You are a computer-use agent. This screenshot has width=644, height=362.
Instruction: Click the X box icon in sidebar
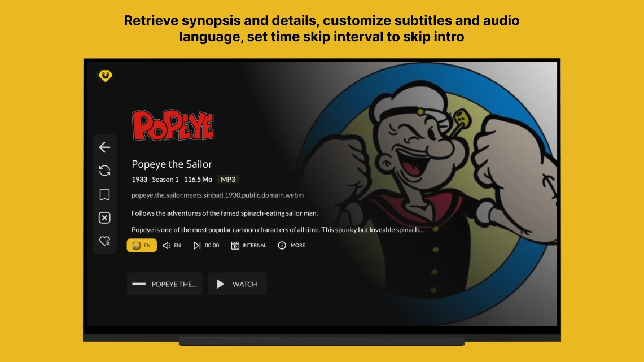pyautogui.click(x=105, y=218)
